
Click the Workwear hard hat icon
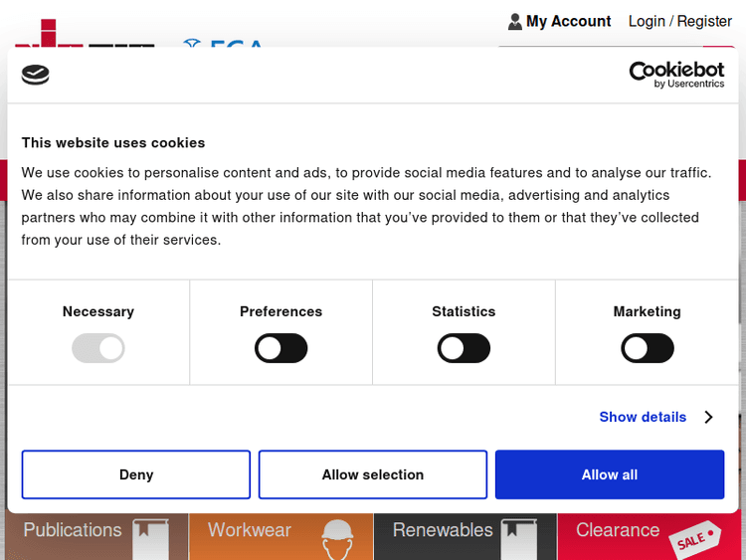coord(337,537)
